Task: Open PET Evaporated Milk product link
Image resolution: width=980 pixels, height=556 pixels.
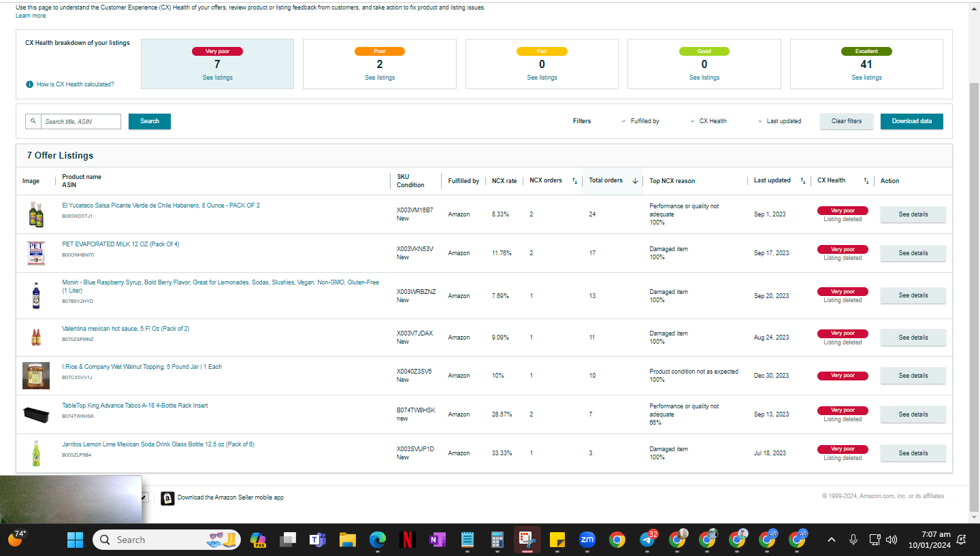Action: pyautogui.click(x=120, y=244)
